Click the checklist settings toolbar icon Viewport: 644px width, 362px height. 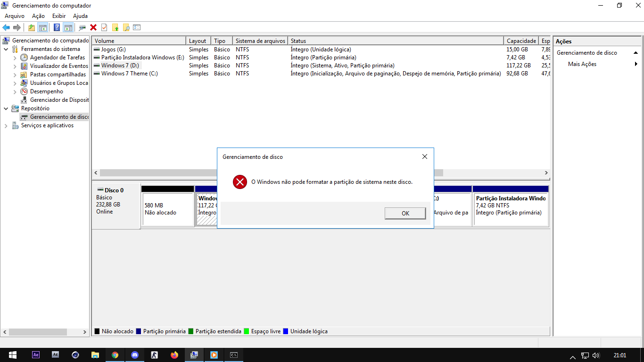coord(137,27)
